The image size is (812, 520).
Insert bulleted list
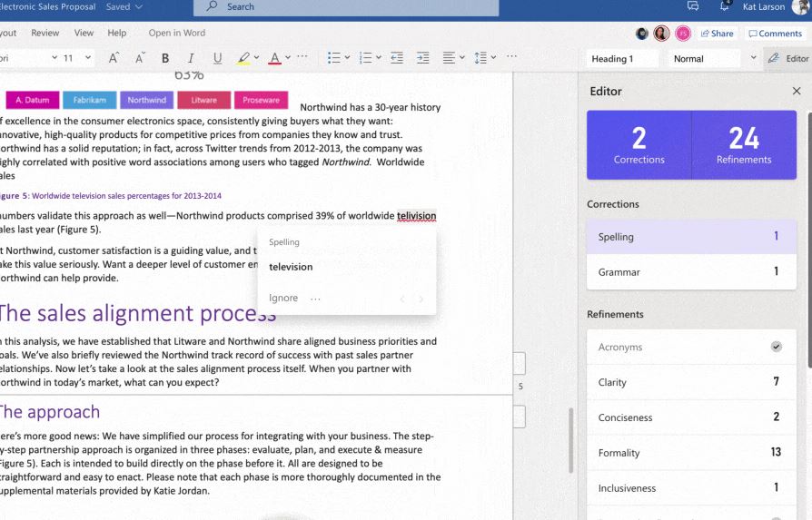(x=334, y=57)
